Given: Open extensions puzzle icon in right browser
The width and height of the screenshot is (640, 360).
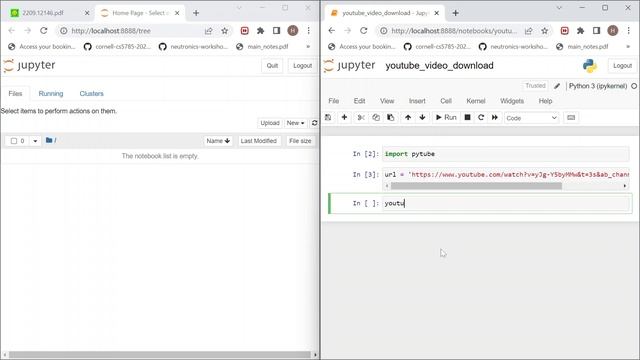Looking at the screenshot, I should pos(580,31).
